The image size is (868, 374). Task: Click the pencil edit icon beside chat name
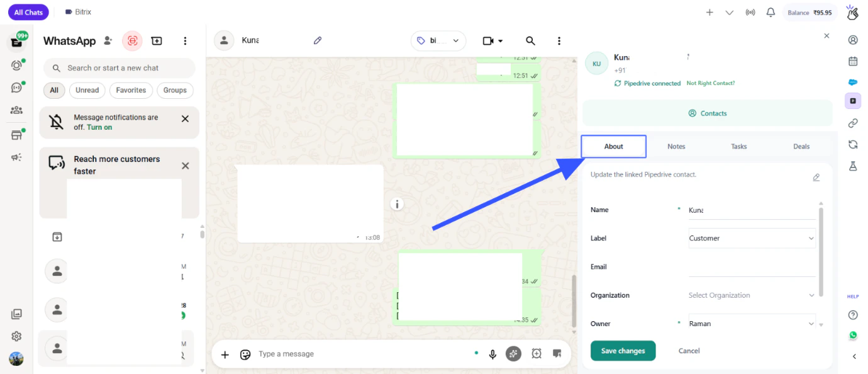pos(318,40)
